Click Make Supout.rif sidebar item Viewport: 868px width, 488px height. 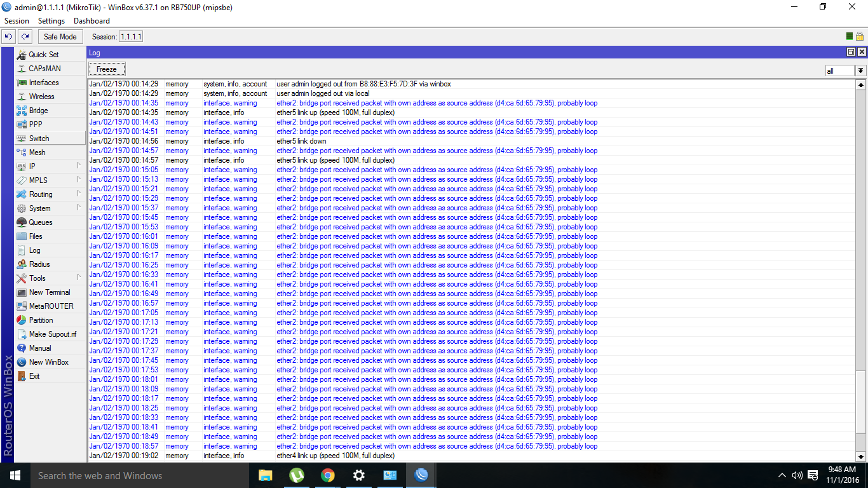point(50,334)
